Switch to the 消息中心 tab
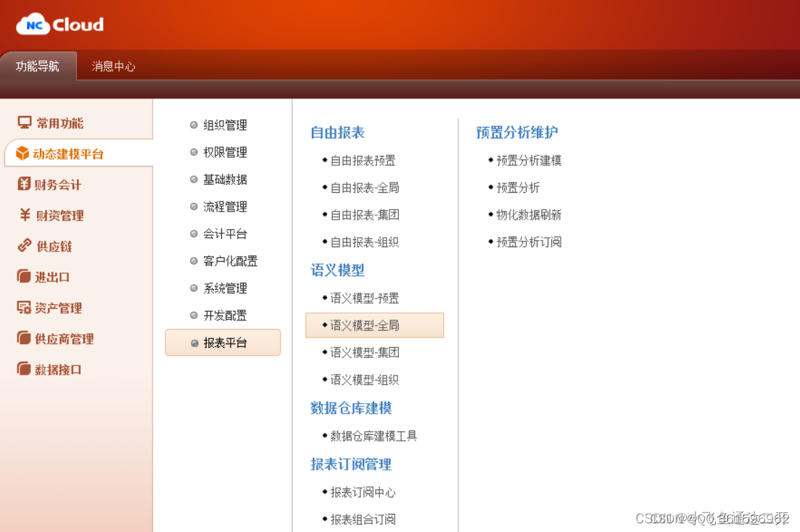The width and height of the screenshot is (800, 532). point(113,65)
